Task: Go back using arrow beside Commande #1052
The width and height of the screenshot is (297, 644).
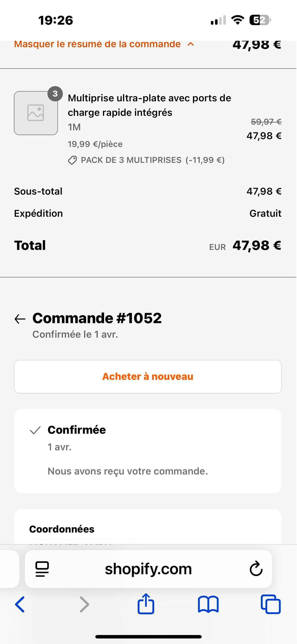Action: tap(20, 319)
